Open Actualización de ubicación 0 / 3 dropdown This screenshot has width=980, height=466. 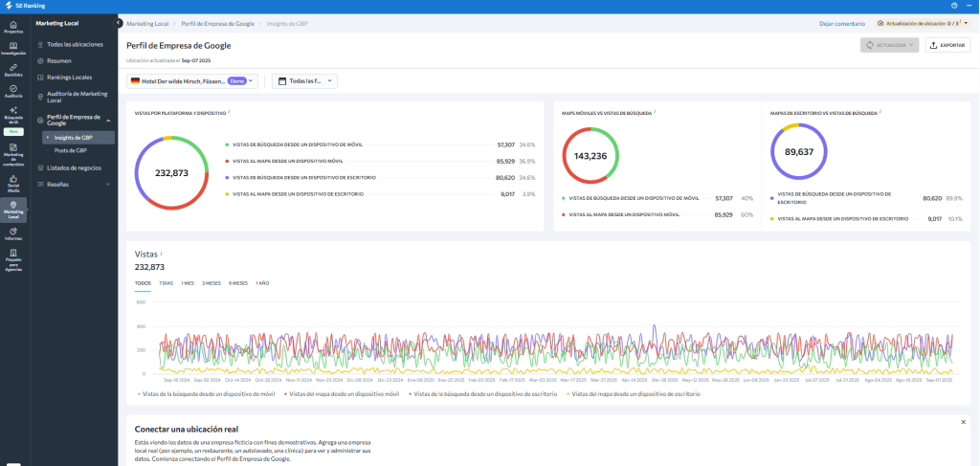(922, 23)
